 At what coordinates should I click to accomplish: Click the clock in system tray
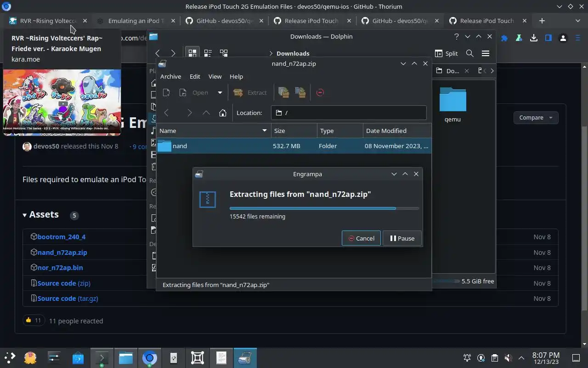tap(546, 358)
